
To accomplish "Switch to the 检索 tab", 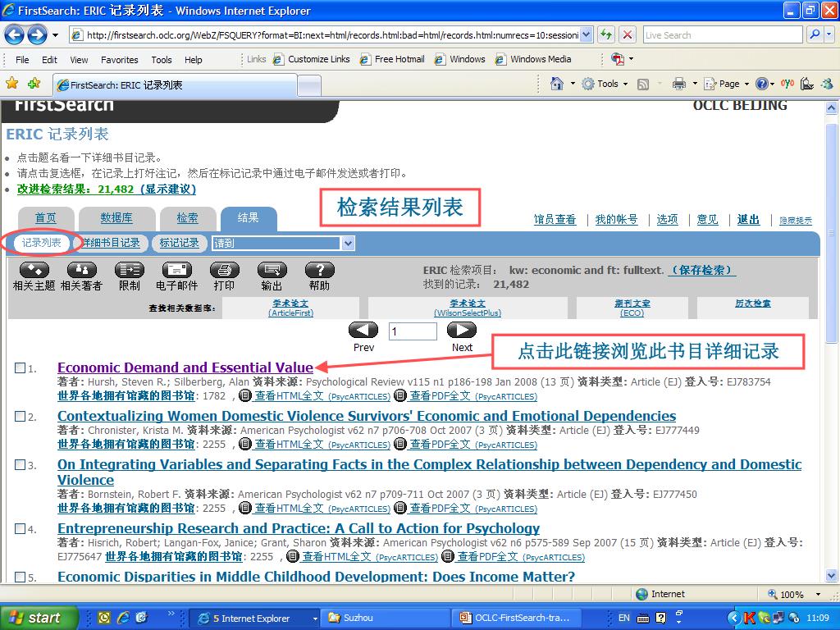I will [x=188, y=218].
